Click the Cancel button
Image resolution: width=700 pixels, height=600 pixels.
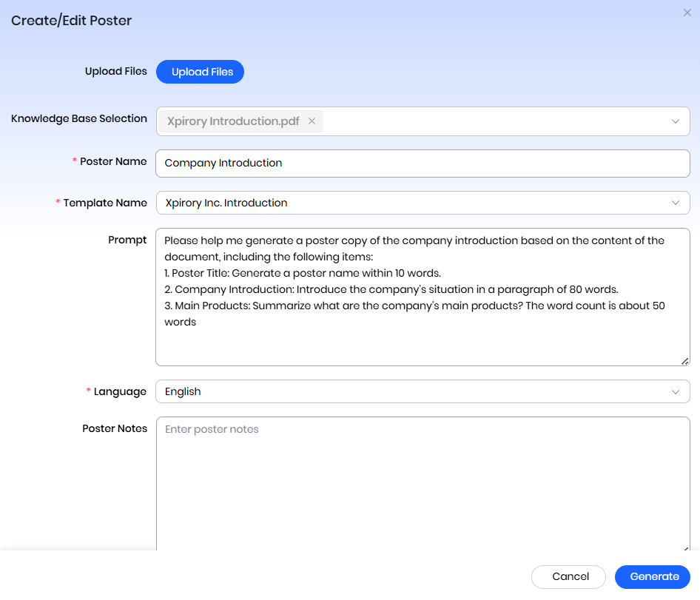coord(571,576)
